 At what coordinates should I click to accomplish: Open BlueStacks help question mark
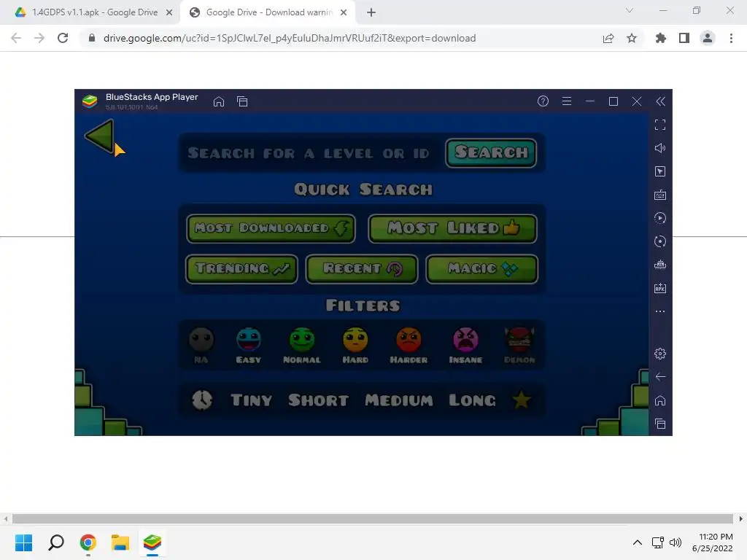pos(543,101)
